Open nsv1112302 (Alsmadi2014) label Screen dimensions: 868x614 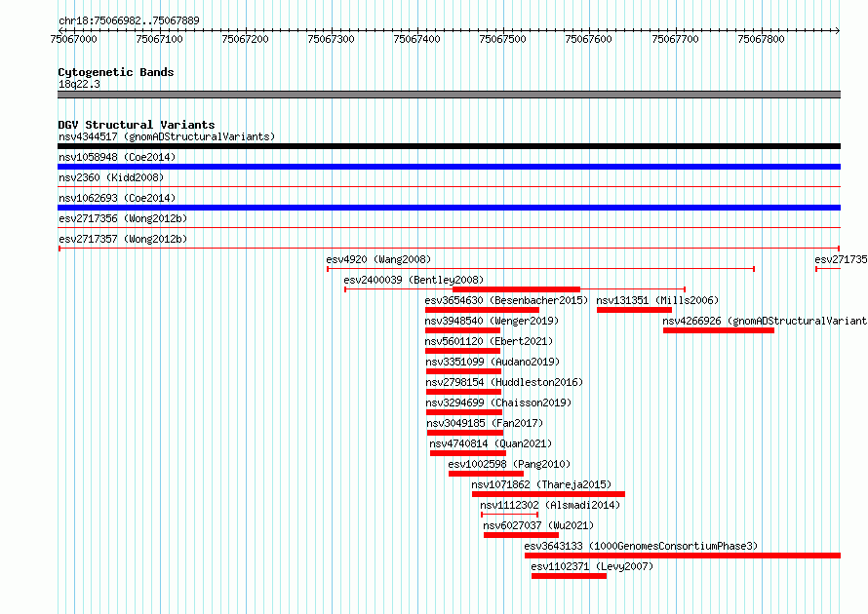(550, 505)
